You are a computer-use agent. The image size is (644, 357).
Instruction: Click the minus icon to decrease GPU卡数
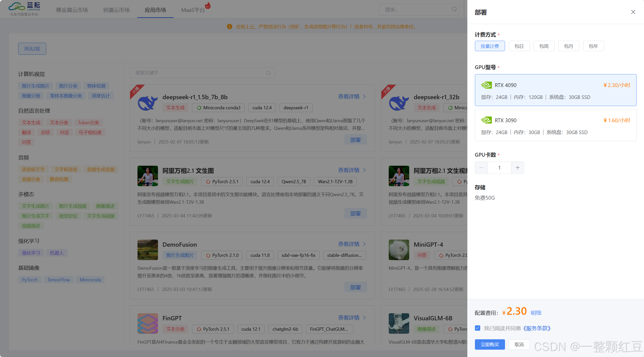(x=481, y=168)
